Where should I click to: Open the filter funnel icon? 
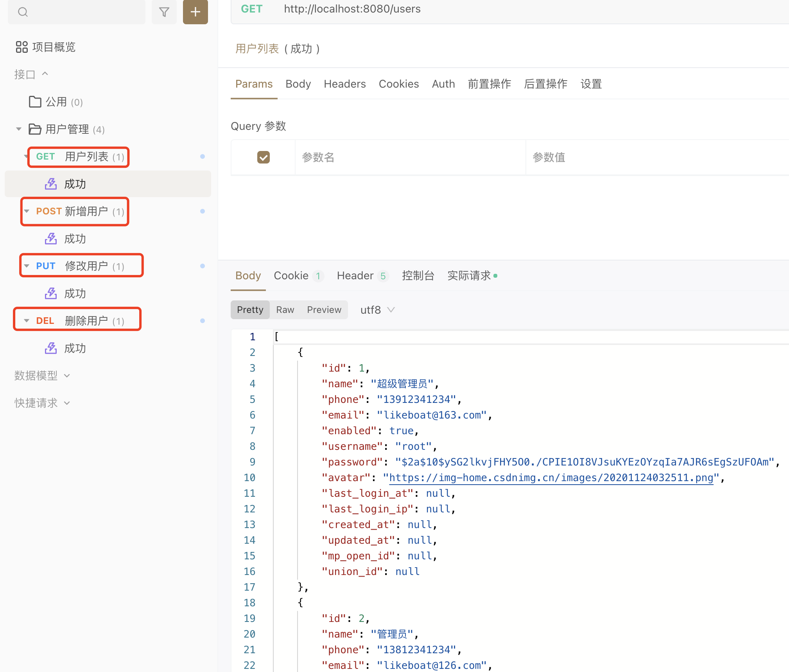click(164, 12)
